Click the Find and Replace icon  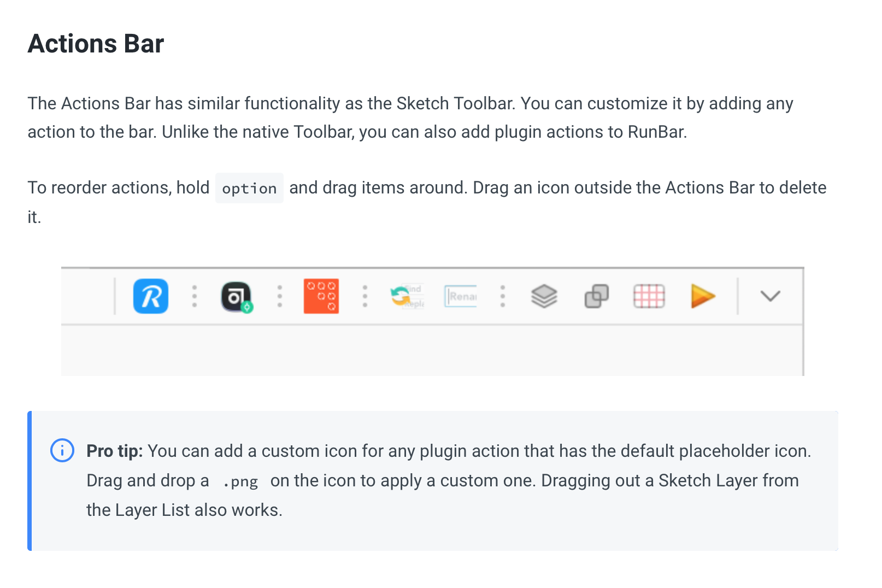click(x=407, y=297)
